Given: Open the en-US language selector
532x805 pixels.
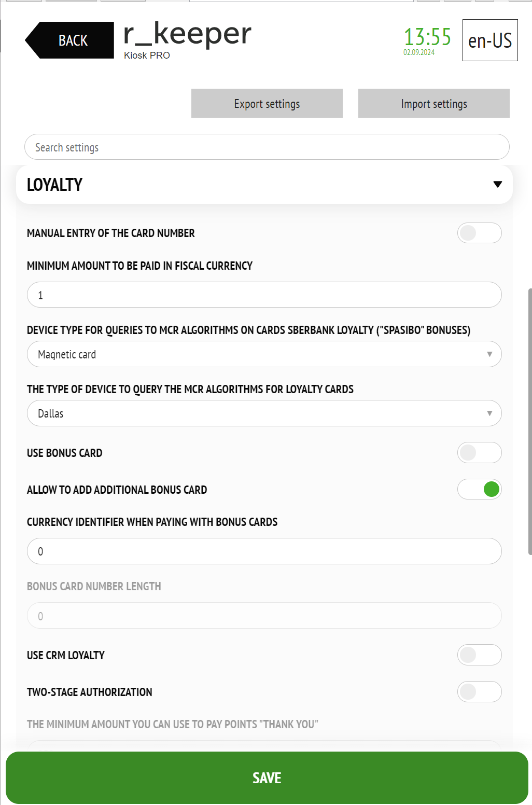Looking at the screenshot, I should tap(490, 40).
